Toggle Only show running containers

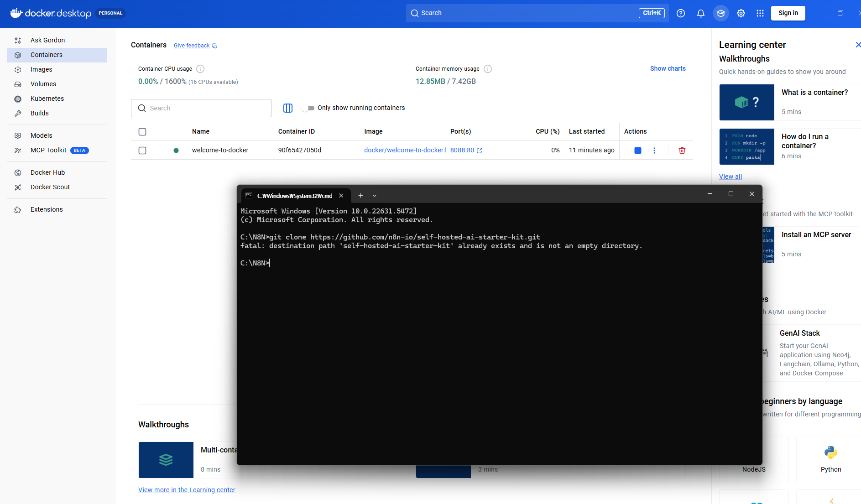click(x=308, y=108)
